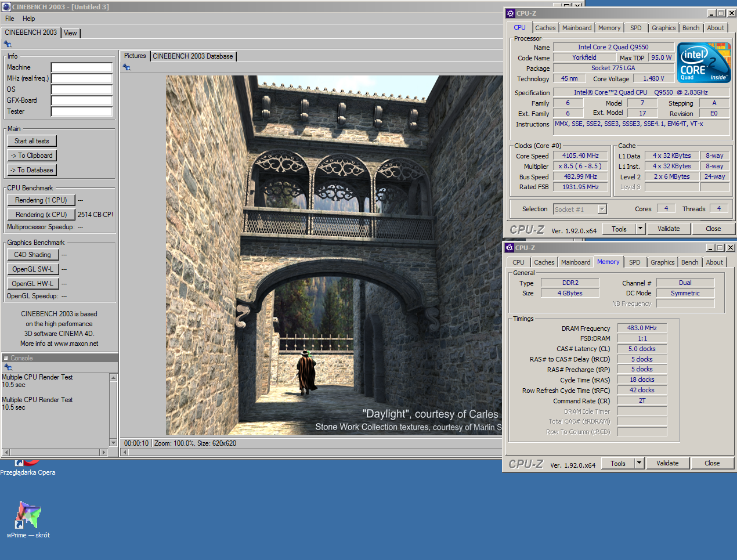This screenshot has width=737, height=560.
Task: Open the Caches tab in upper CPU-Z window
Action: (545, 28)
